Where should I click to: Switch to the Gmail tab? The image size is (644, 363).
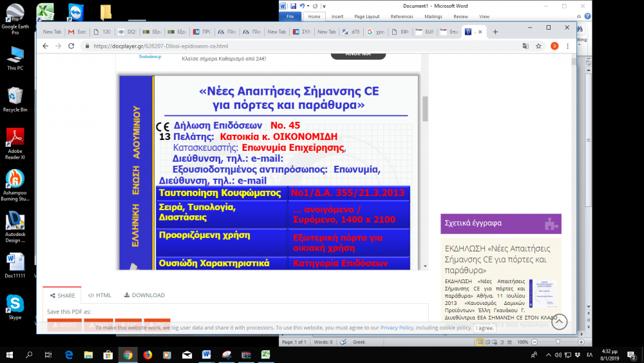pyautogui.click(x=77, y=32)
